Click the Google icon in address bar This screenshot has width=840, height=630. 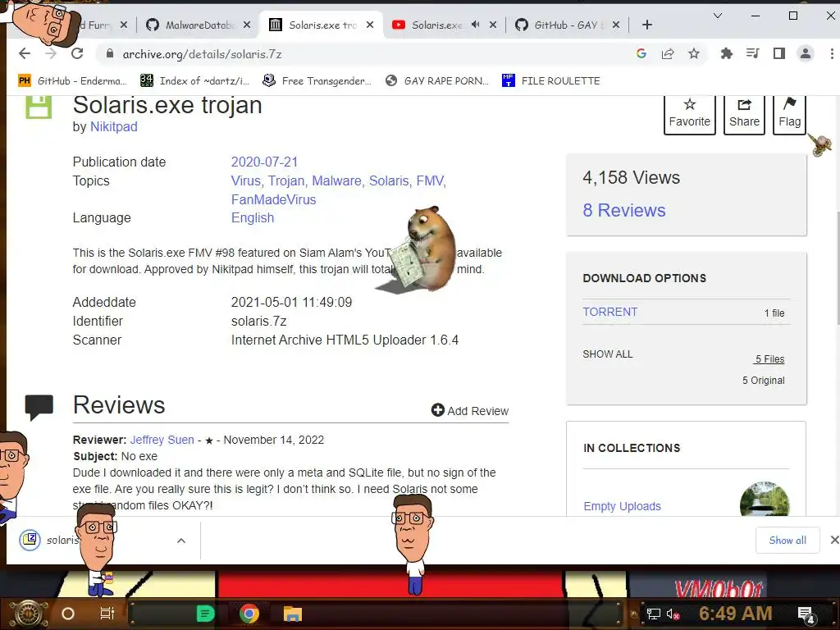[x=641, y=53]
